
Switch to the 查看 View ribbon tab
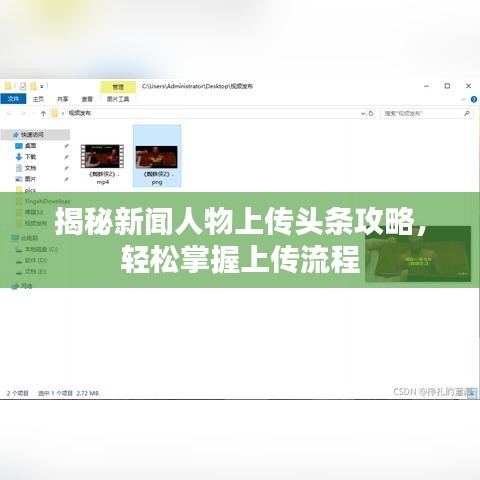pyautogui.click(x=87, y=99)
